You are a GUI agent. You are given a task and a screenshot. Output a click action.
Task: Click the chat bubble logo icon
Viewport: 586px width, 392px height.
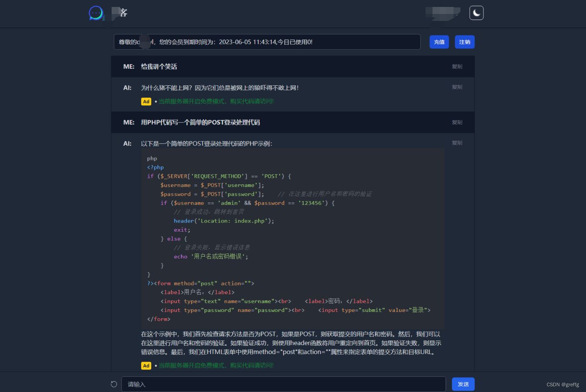(x=96, y=13)
